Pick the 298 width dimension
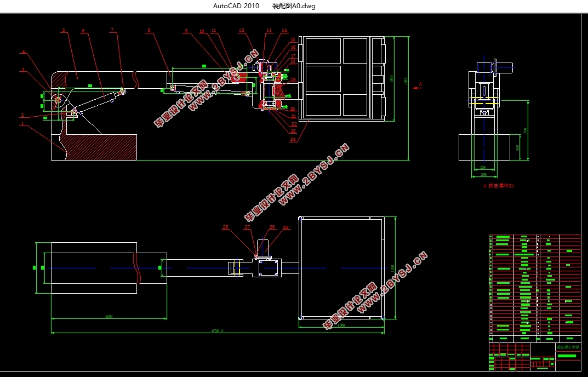This screenshot has width=588, height=377. [484, 174]
